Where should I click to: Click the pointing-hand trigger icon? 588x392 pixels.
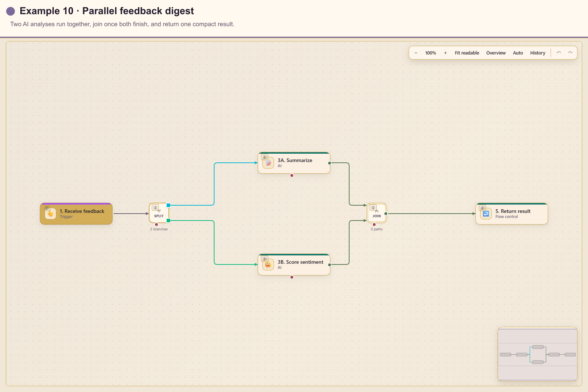tap(50, 214)
